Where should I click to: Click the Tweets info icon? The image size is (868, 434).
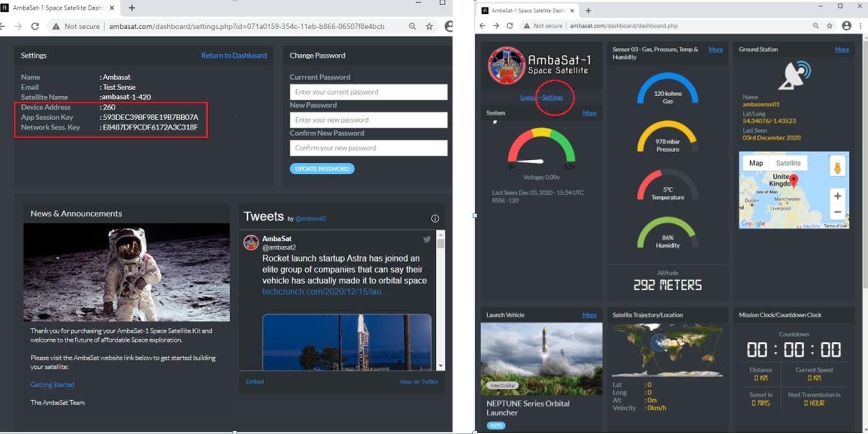(435, 218)
